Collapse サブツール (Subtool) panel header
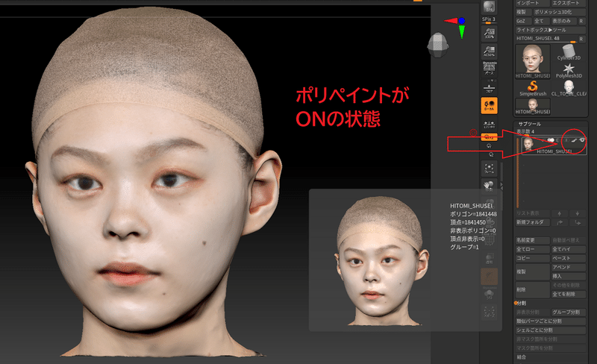This screenshot has height=364, width=597. [529, 124]
